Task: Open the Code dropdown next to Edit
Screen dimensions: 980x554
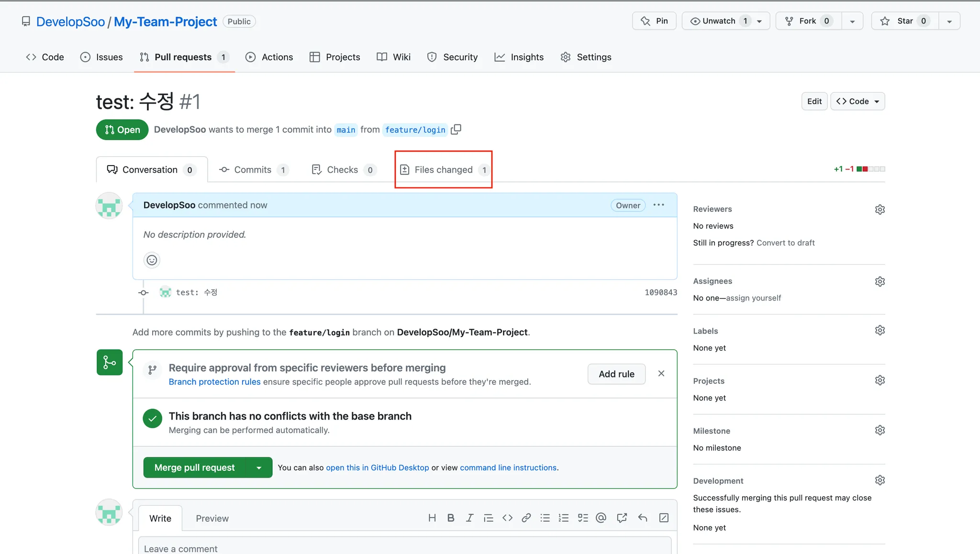Action: click(x=857, y=101)
